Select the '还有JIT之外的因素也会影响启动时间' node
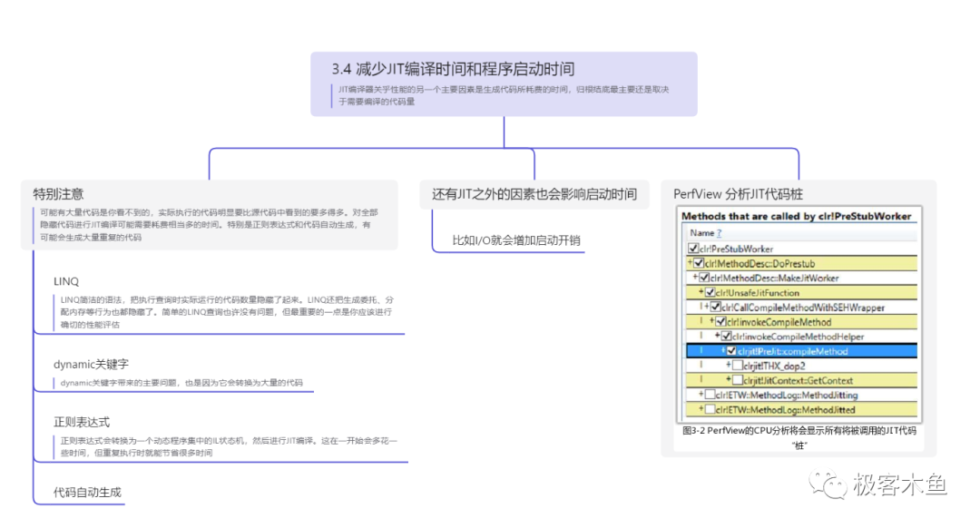 point(534,194)
